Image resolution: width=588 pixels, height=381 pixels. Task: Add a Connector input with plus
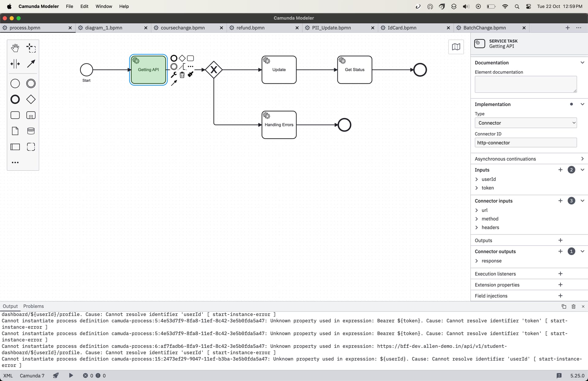(560, 201)
